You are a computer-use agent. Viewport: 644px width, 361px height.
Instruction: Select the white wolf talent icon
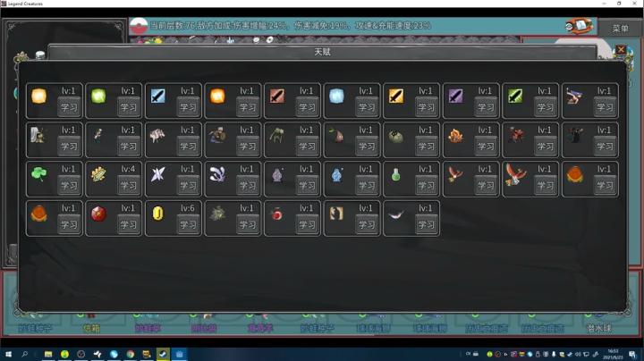click(x=157, y=135)
